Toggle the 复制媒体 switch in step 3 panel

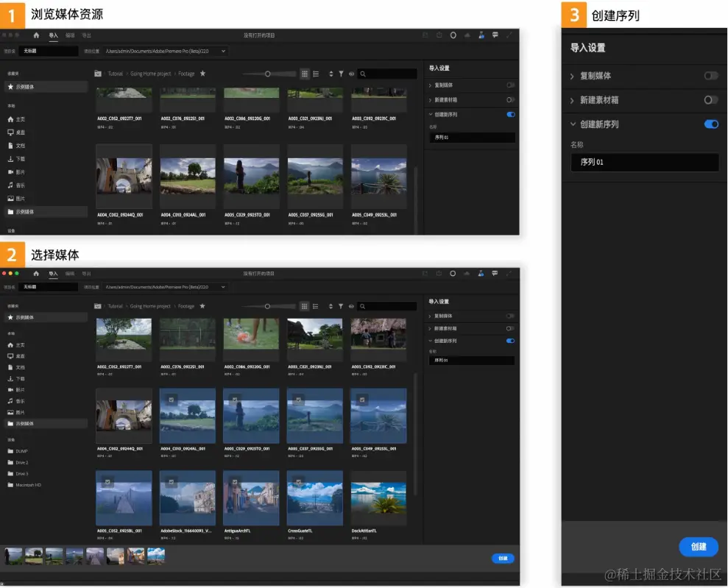pyautogui.click(x=711, y=76)
